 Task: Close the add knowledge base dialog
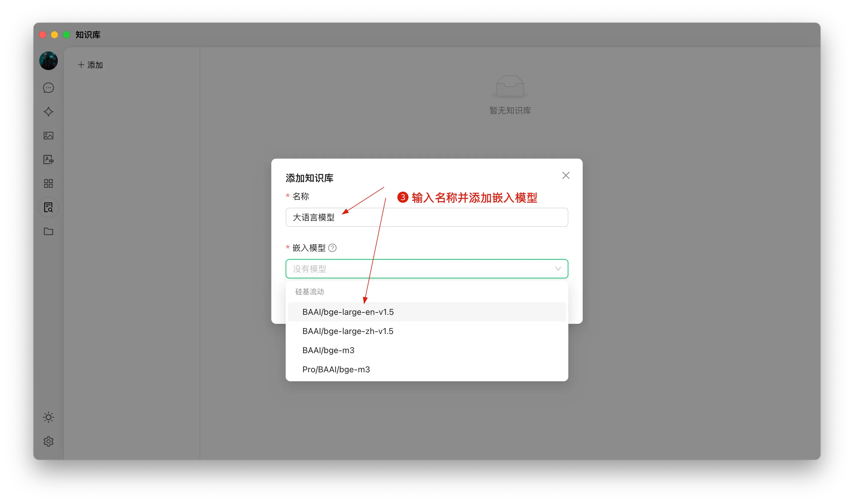click(x=566, y=176)
